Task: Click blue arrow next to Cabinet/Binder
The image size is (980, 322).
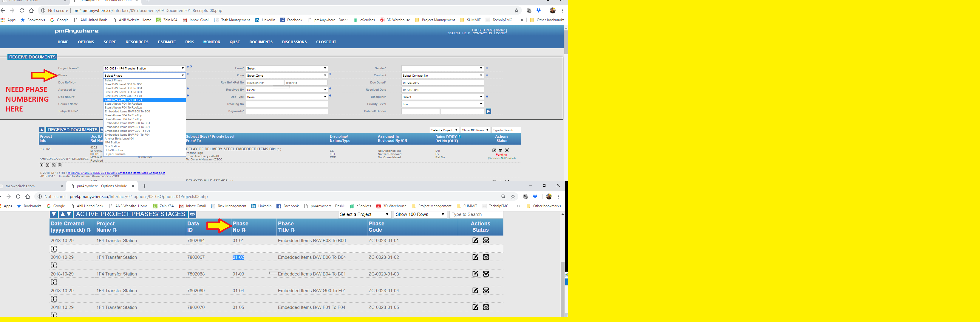Action: (489, 112)
